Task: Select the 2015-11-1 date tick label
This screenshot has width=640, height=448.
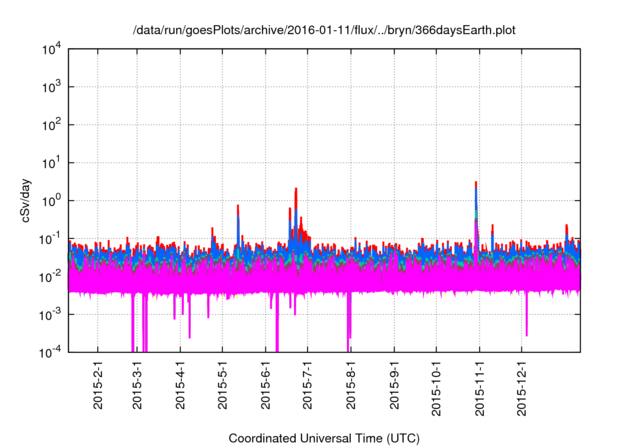Action: (480, 391)
